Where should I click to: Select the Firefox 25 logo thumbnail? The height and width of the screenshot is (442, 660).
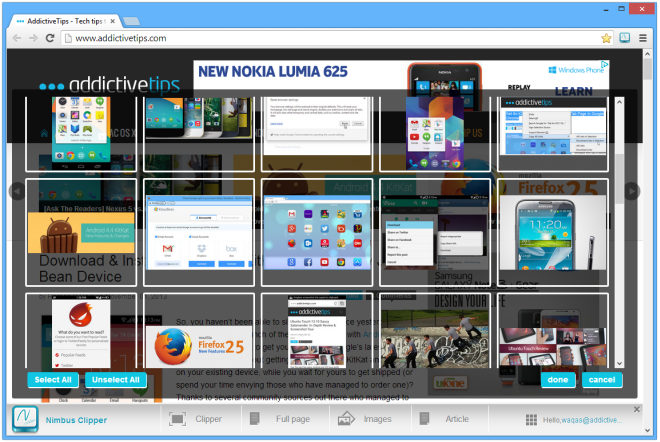[x=199, y=331]
